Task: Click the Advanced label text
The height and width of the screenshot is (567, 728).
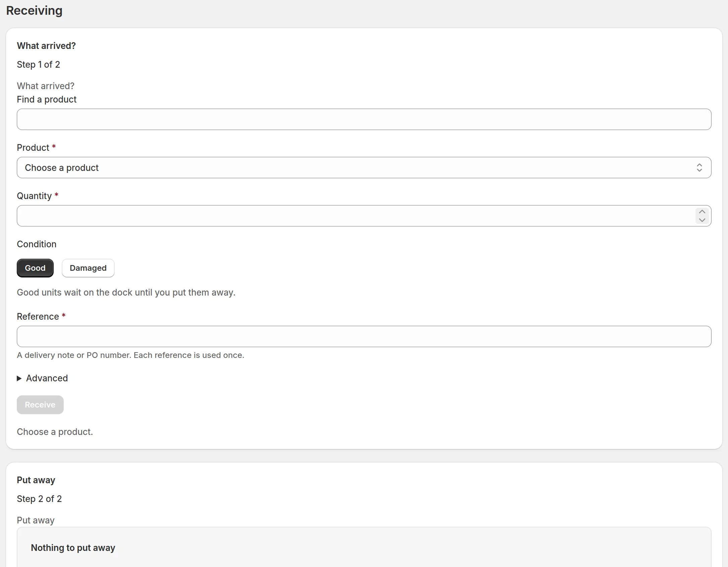Action: [x=47, y=378]
